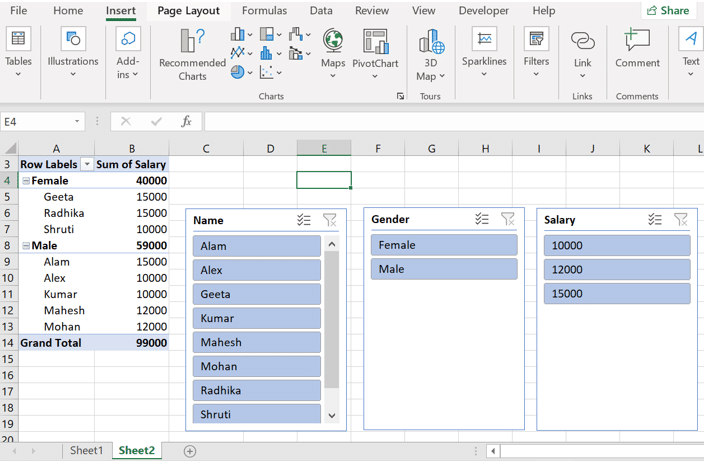Click the Share button
Image resolution: width=704 pixels, height=461 pixels.
668,10
